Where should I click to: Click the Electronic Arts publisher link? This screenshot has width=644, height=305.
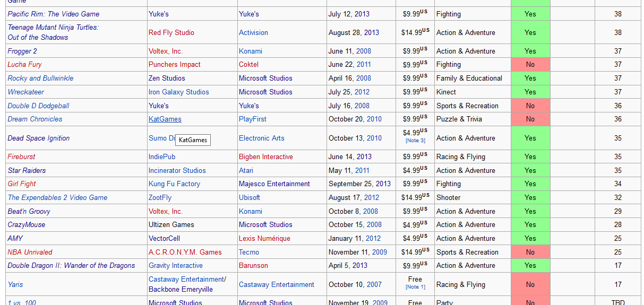point(262,138)
